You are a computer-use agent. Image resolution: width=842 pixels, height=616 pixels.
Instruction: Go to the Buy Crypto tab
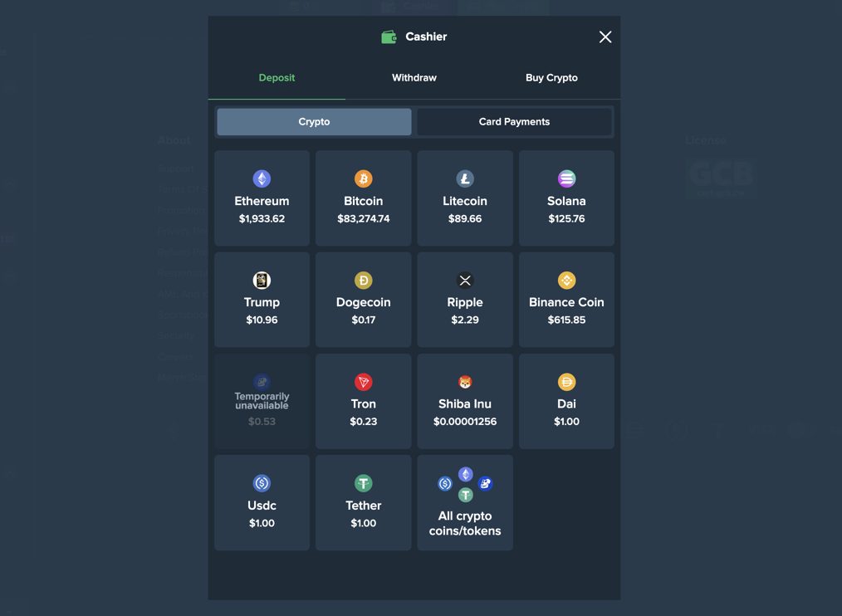(x=551, y=78)
